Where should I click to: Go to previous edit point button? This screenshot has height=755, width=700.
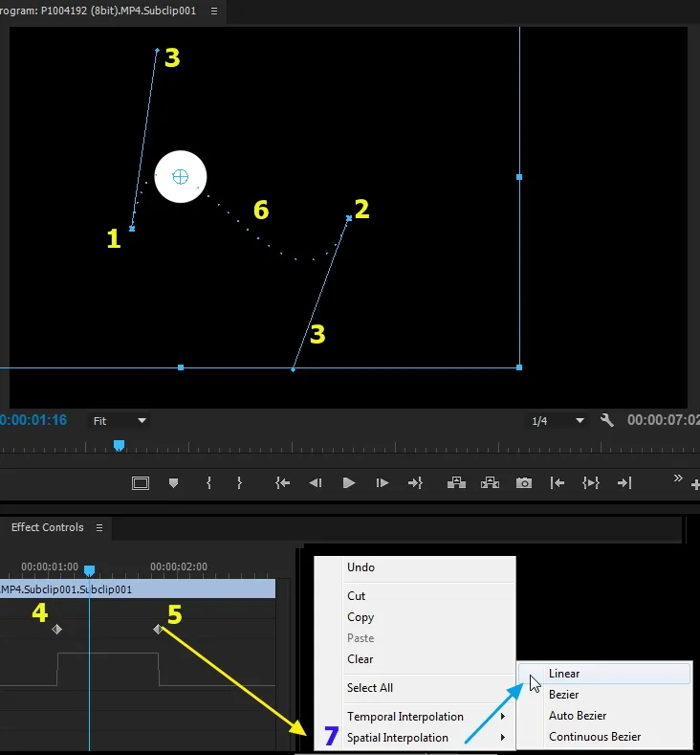(558, 483)
